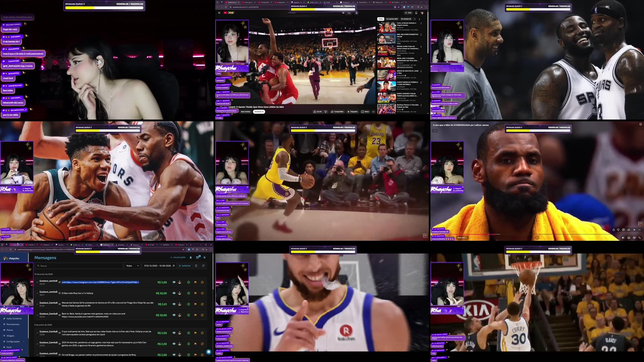Click the 'Criar' button in YouTube header
644x362 pixels.
tap(408, 13)
